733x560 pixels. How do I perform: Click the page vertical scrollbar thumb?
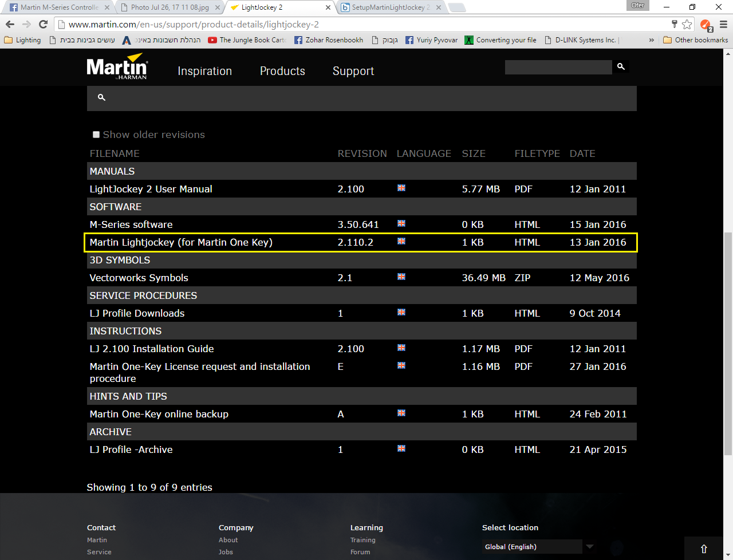(x=728, y=344)
